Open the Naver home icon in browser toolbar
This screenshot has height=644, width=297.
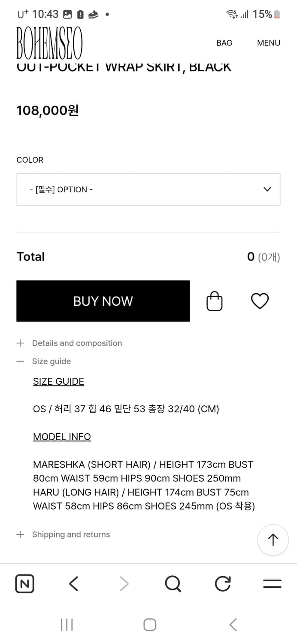(x=24, y=583)
